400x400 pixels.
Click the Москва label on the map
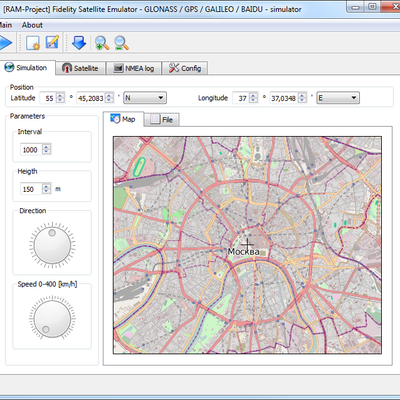[244, 251]
